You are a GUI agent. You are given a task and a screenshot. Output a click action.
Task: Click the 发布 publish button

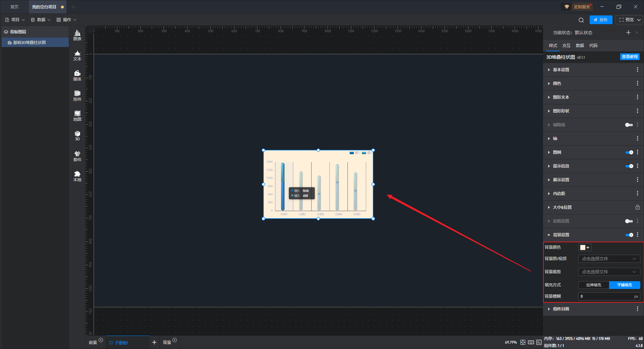point(601,20)
